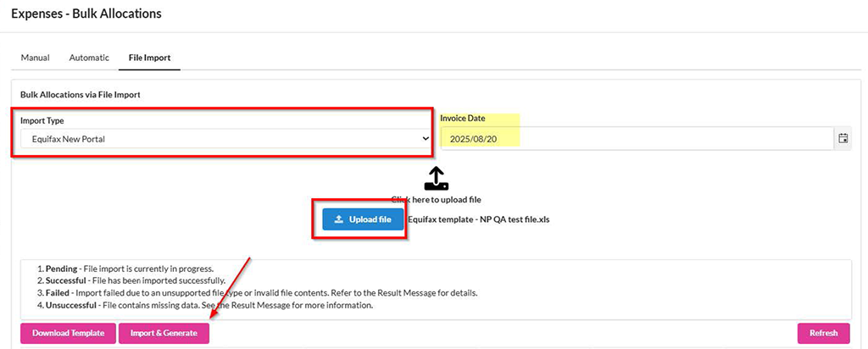Open the Invoice Date calendar picker icon
The image size is (868, 349).
843,138
